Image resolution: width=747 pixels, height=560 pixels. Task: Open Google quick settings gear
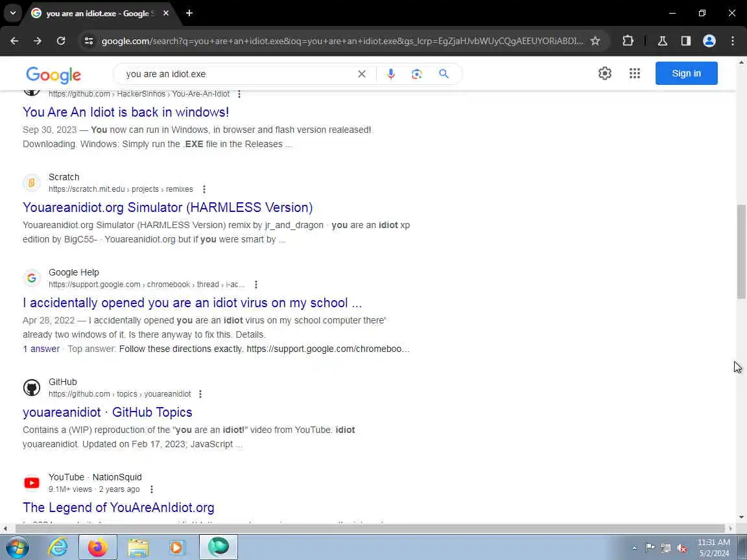(x=604, y=73)
